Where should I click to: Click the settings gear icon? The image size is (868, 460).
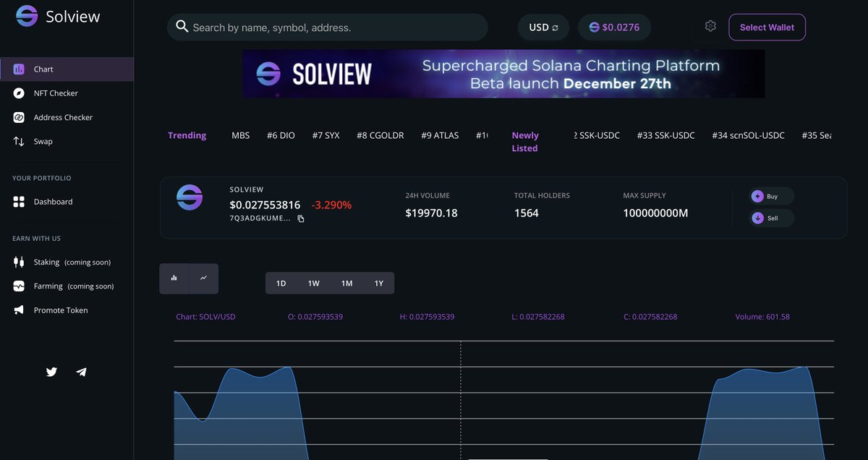[x=710, y=25]
